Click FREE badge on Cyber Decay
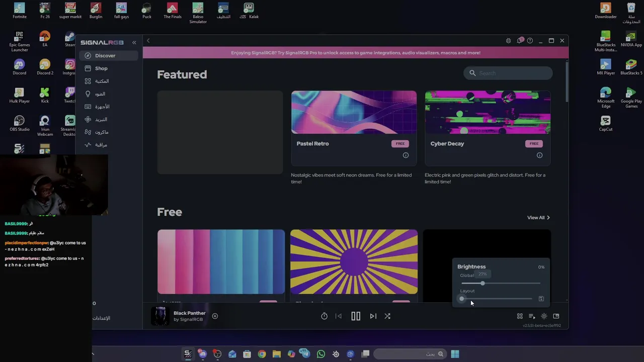Image resolution: width=644 pixels, height=362 pixels. click(x=534, y=144)
